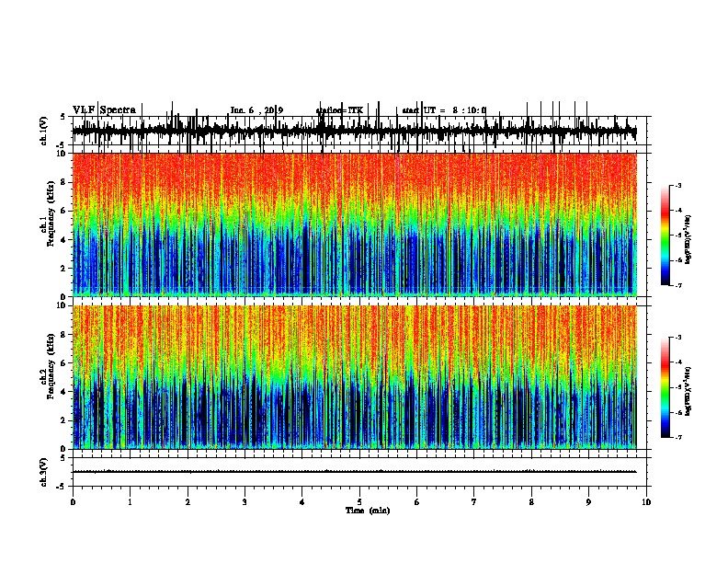Click time axis tick label "10"

(x=646, y=502)
